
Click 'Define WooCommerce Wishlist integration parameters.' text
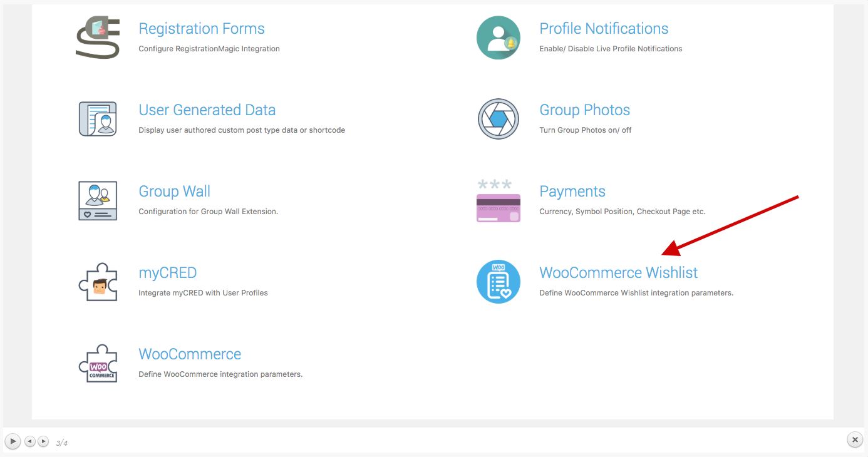click(x=636, y=293)
